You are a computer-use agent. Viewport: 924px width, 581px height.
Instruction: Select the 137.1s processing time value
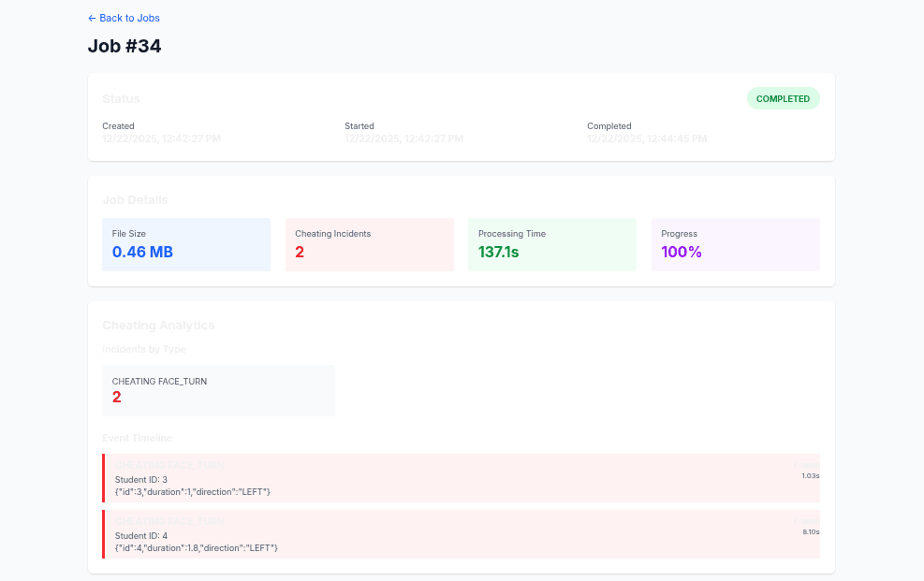(499, 252)
